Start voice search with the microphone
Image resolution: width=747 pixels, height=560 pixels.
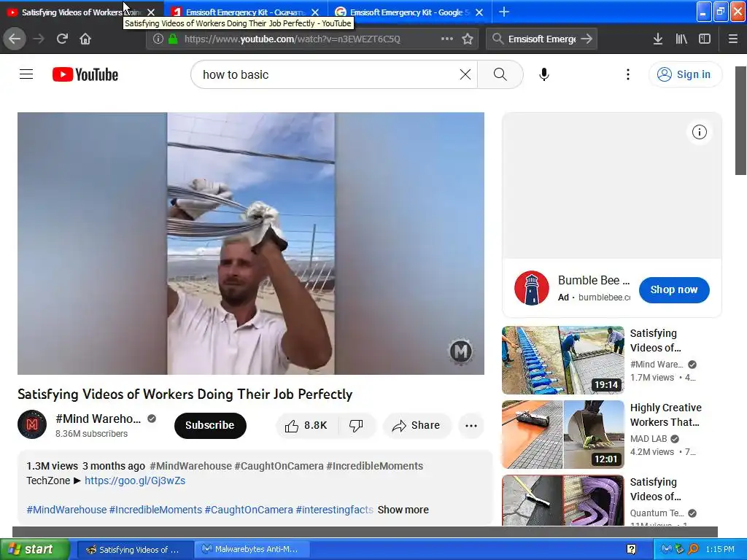[544, 74]
